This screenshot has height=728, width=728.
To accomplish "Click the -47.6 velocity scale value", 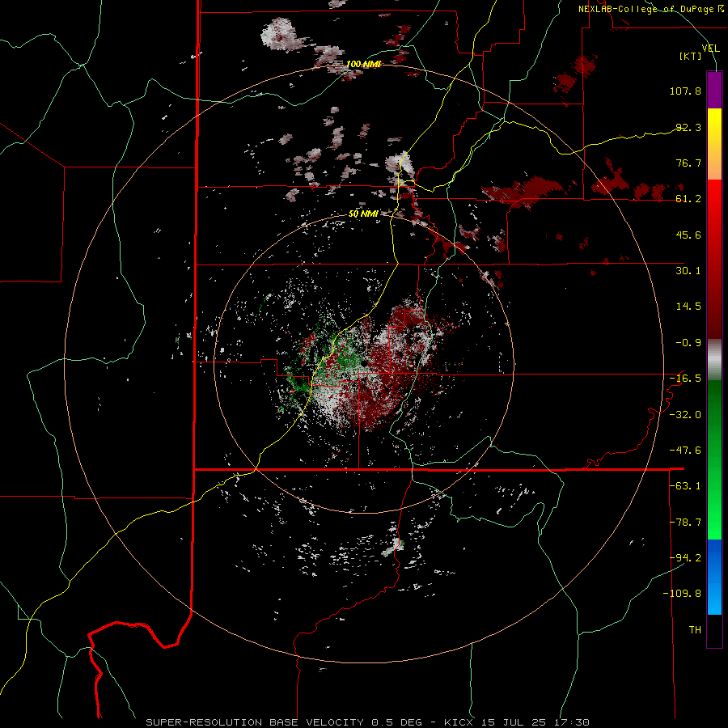I will (685, 451).
